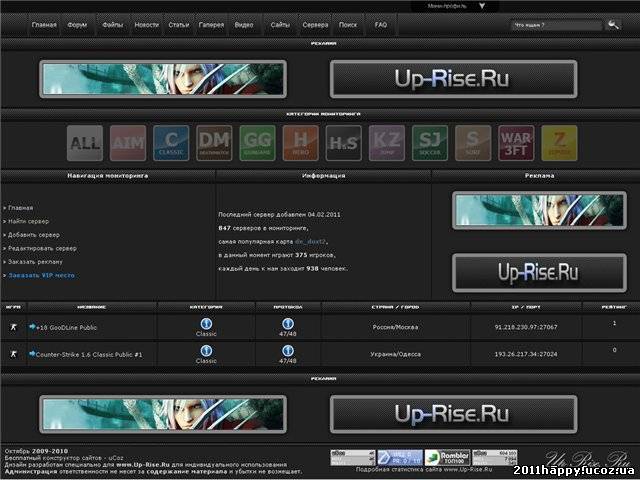Pick the DM deathmatch category icon

(x=214, y=143)
